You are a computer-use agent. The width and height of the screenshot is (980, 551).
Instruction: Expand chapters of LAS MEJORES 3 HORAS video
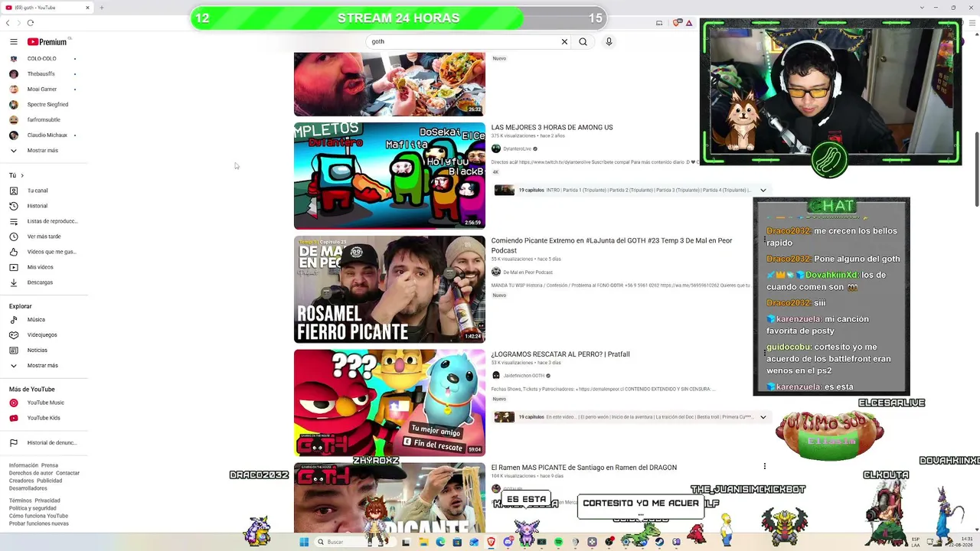[763, 190]
